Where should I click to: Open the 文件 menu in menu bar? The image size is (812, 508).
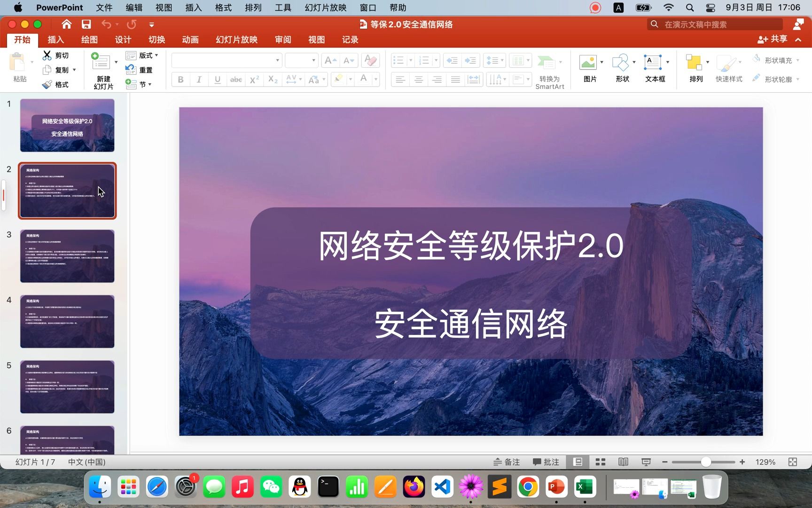(x=104, y=8)
